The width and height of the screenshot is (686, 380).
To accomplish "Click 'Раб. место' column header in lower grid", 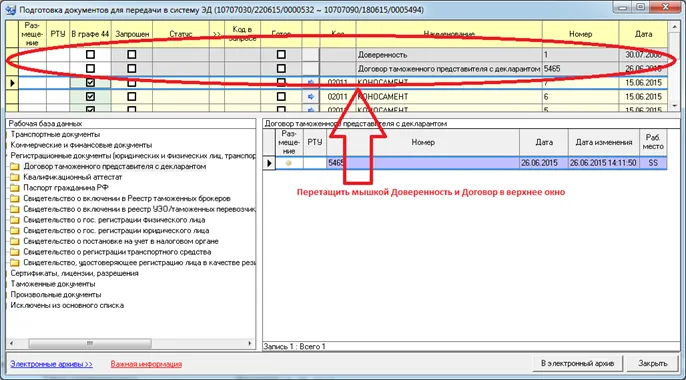I will point(653,142).
